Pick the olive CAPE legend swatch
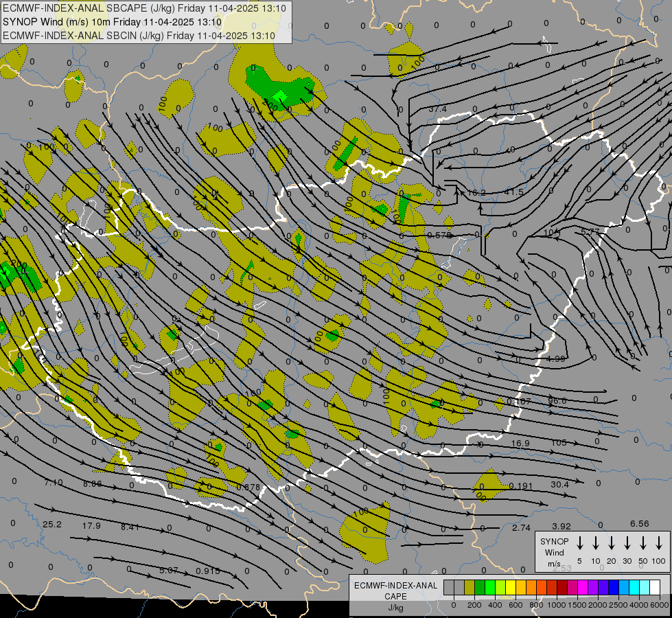672x618 pixels. (x=470, y=587)
